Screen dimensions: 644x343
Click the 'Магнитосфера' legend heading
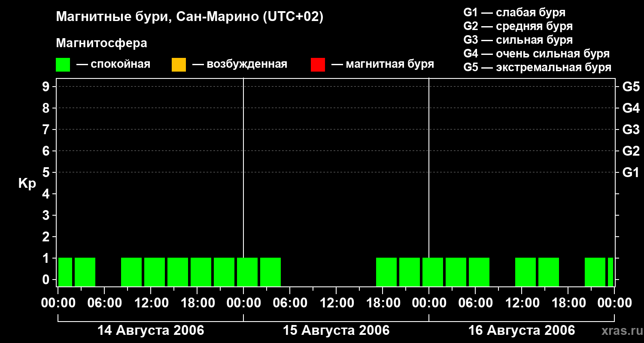(x=102, y=43)
